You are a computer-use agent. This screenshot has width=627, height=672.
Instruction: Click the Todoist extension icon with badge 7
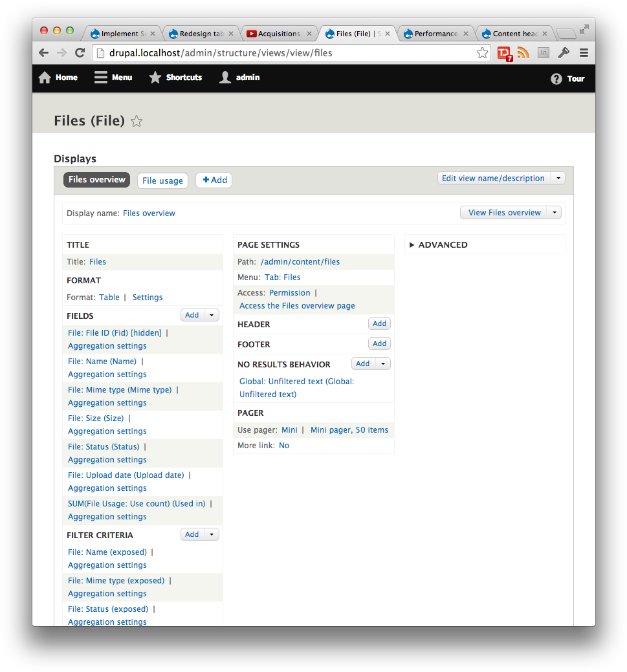click(x=505, y=52)
